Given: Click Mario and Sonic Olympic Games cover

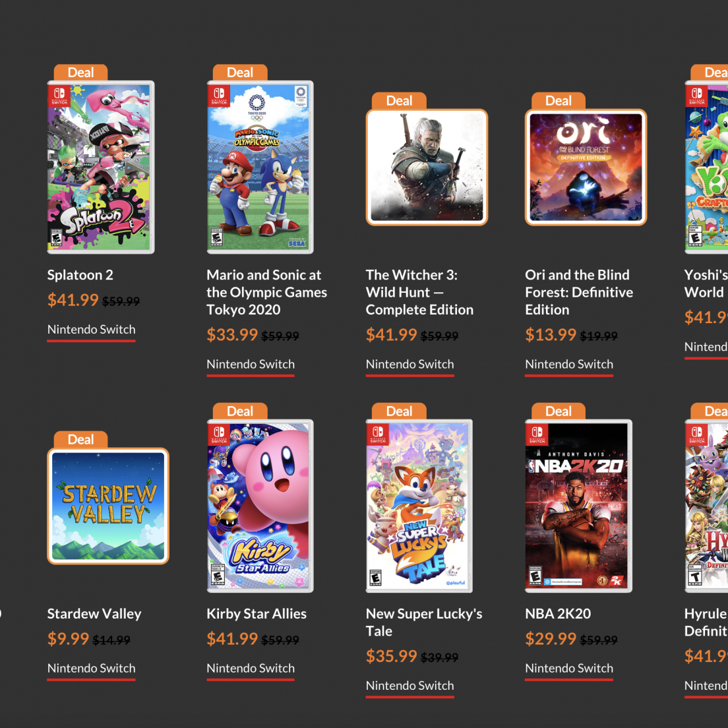Looking at the screenshot, I should click(x=260, y=167).
